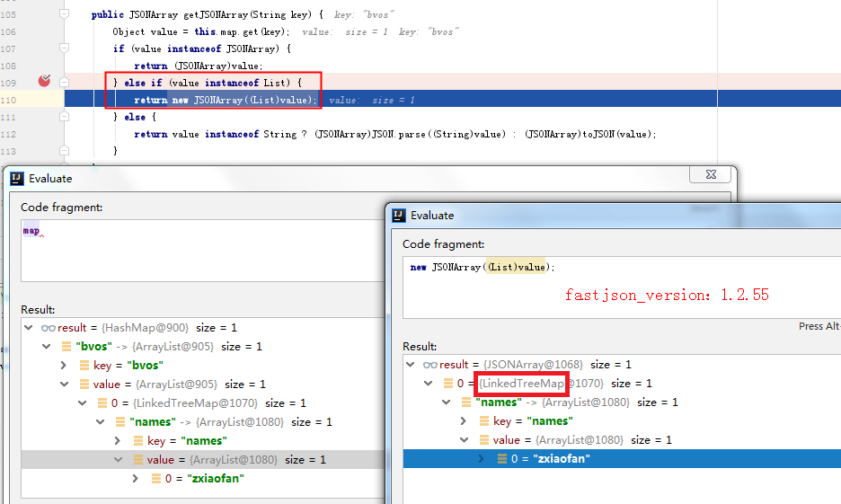
Task: Collapse the value = ArrayList@905 node
Action: 65,384
